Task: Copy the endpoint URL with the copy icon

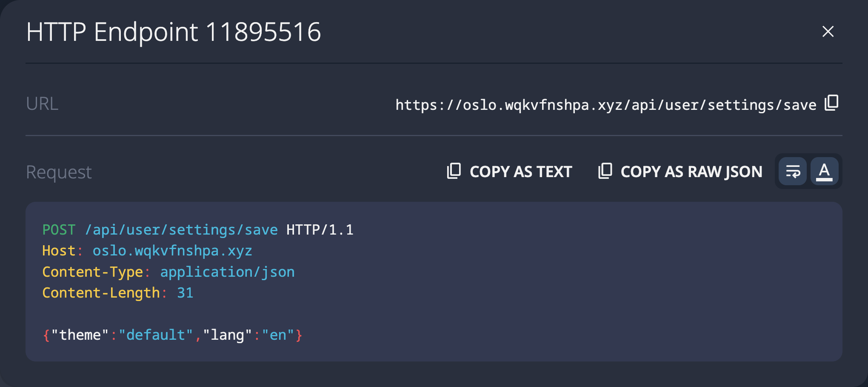Action: point(831,103)
